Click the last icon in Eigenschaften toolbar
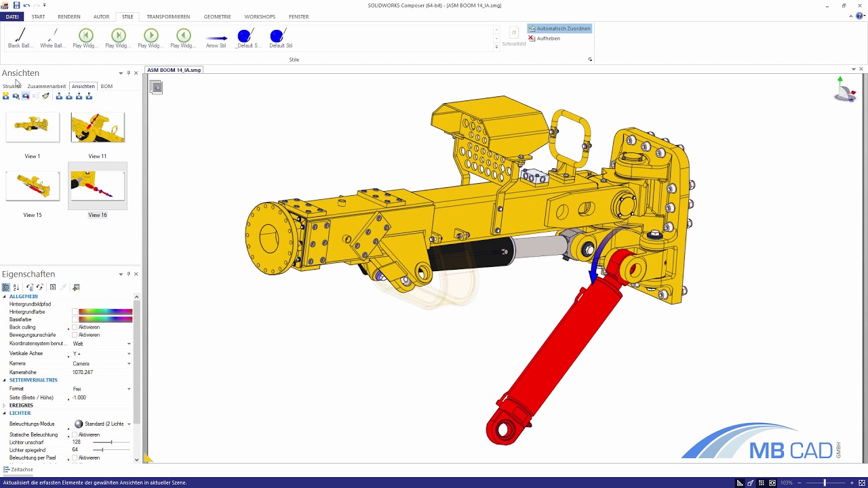This screenshot has width=868, height=488. [x=77, y=287]
